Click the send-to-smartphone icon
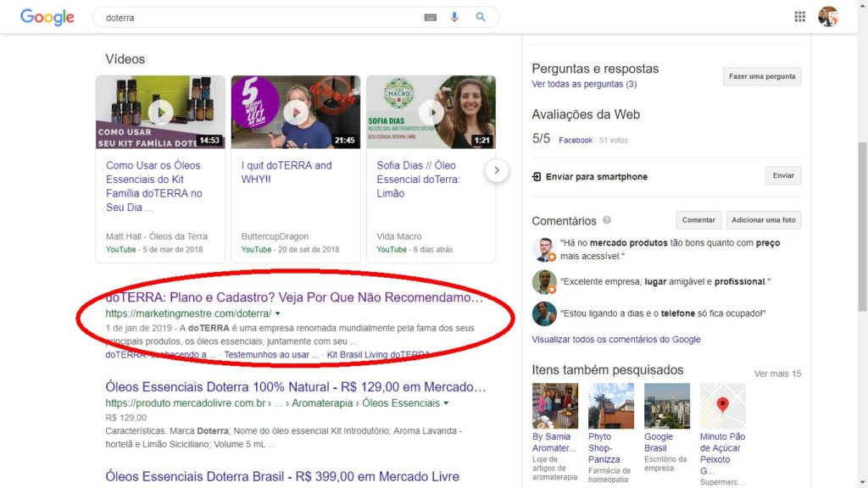The width and height of the screenshot is (868, 488). (x=537, y=176)
